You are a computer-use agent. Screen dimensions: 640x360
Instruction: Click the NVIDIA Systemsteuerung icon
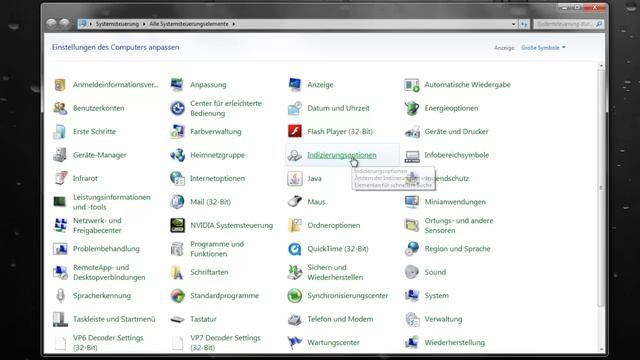tap(177, 225)
